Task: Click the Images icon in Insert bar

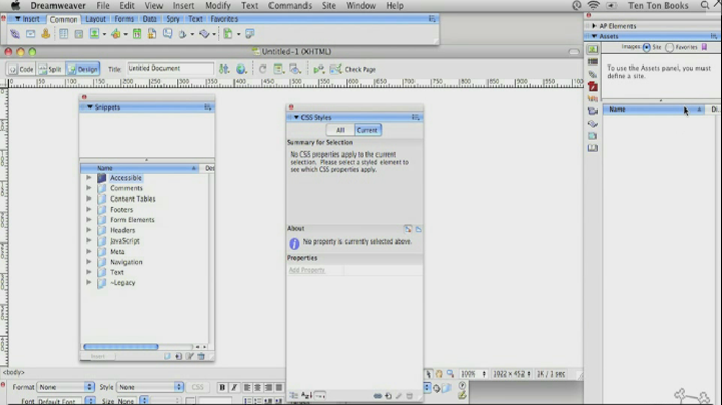Action: pyautogui.click(x=94, y=34)
